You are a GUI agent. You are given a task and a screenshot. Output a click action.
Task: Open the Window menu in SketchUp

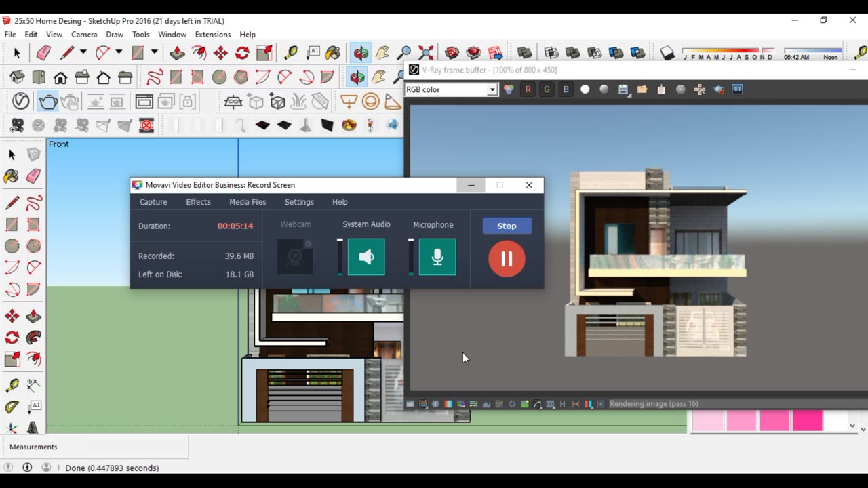172,35
